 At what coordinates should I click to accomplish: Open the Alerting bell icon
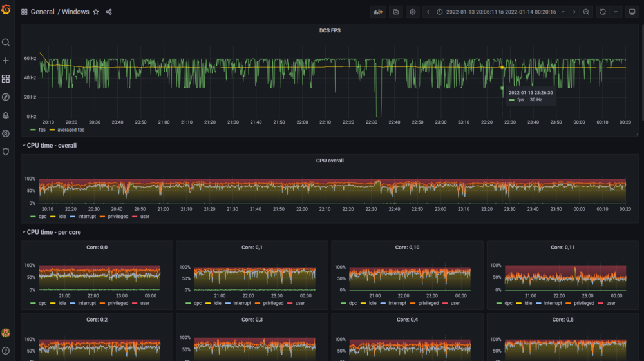point(6,115)
